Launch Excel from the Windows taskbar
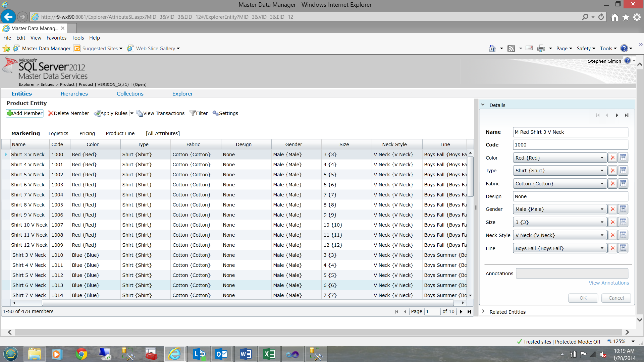This screenshot has height=362, width=644. (269, 354)
